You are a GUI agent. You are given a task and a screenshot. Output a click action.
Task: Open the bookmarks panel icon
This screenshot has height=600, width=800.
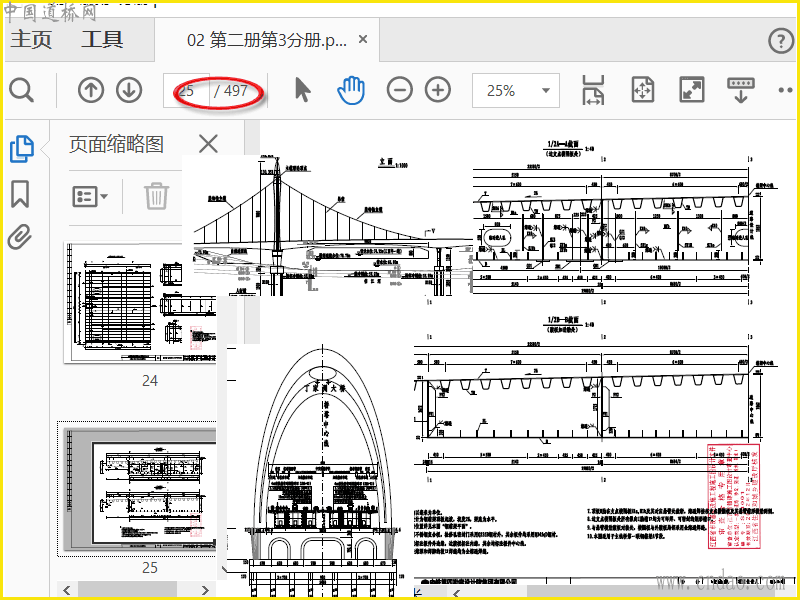pos(20,193)
